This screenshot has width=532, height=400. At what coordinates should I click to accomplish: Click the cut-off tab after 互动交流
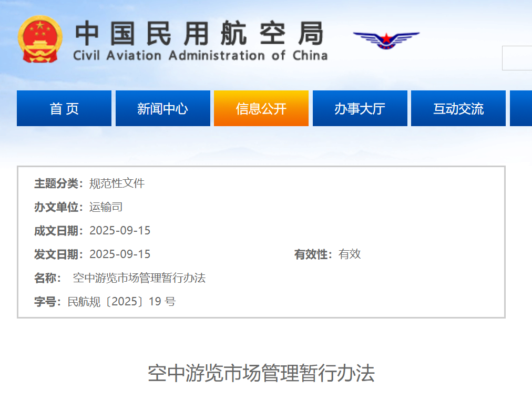(x=521, y=109)
